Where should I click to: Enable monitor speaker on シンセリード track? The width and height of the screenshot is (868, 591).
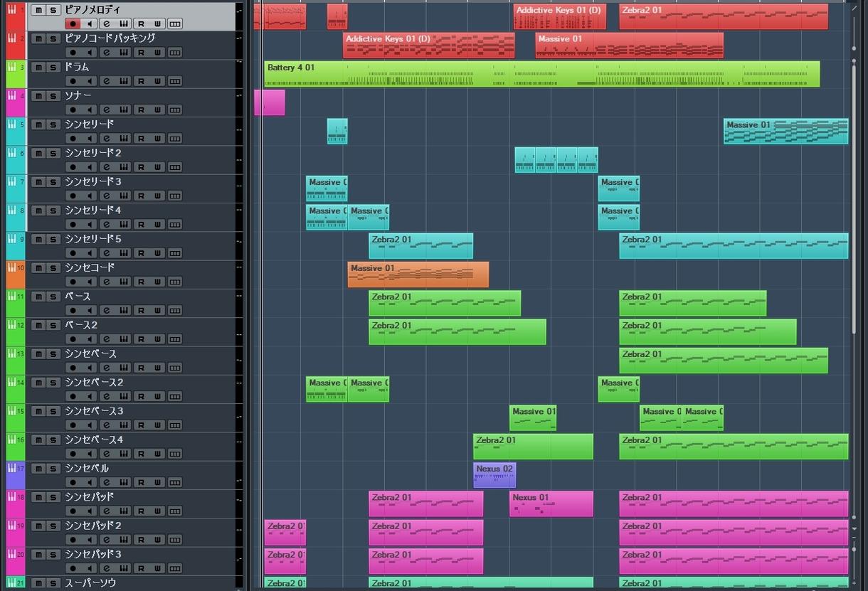(90, 139)
